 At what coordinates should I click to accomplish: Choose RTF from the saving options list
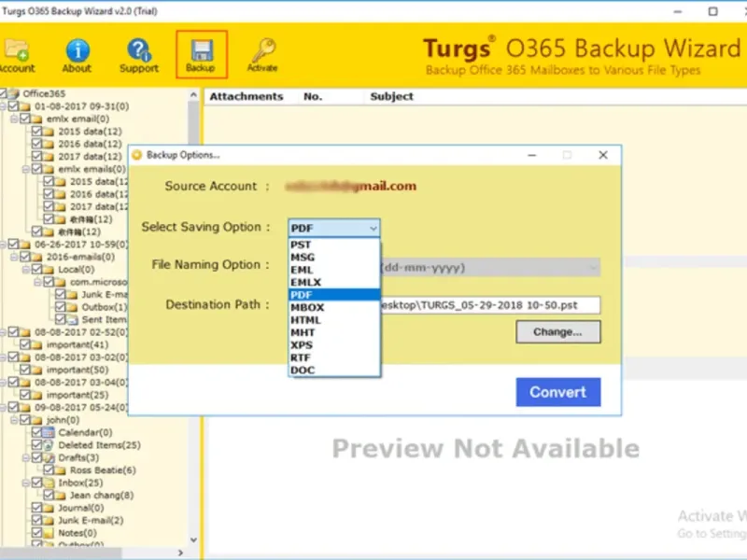click(334, 357)
